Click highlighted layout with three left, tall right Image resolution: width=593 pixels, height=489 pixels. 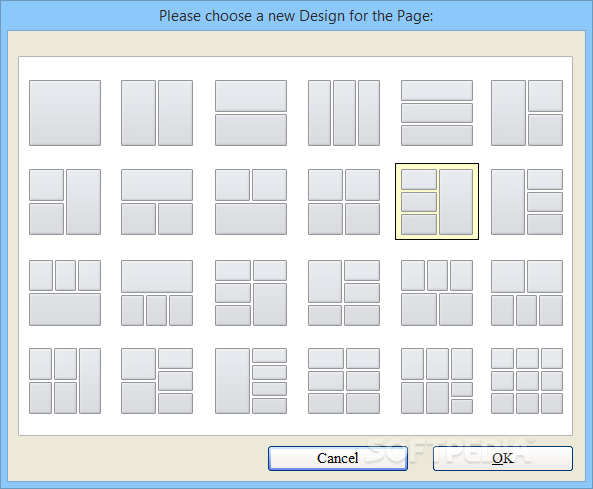[x=437, y=202]
